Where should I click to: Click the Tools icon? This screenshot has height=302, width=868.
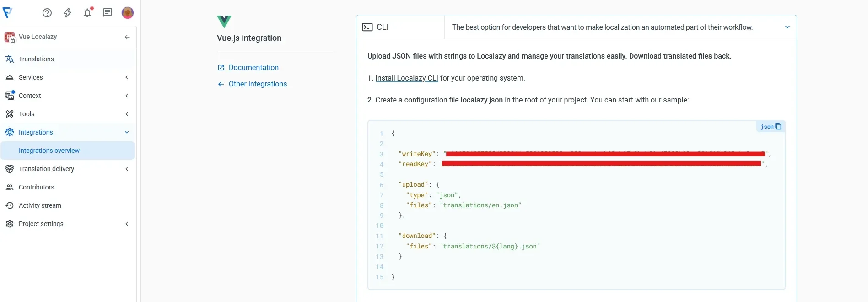(x=10, y=114)
